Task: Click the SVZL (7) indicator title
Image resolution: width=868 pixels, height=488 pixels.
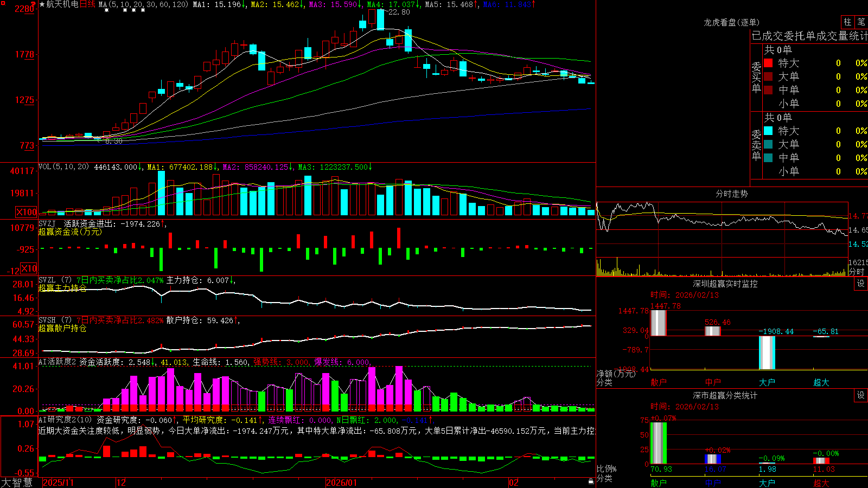Action: coord(55,280)
